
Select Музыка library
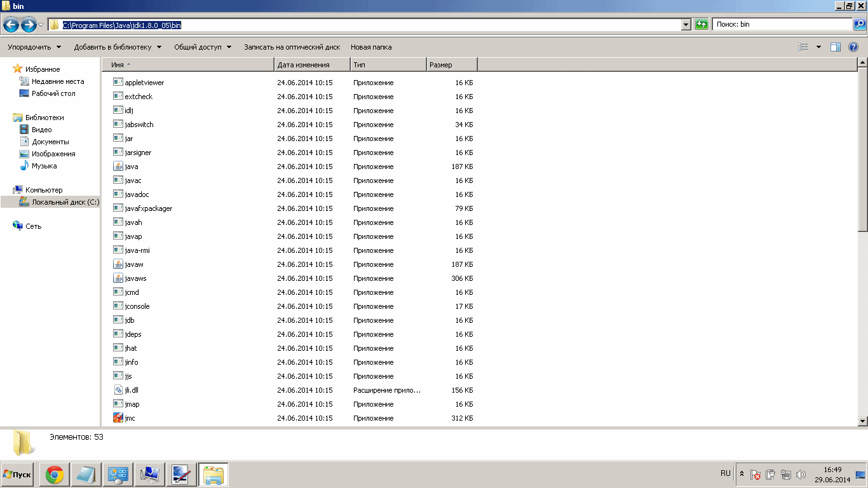pos(44,166)
